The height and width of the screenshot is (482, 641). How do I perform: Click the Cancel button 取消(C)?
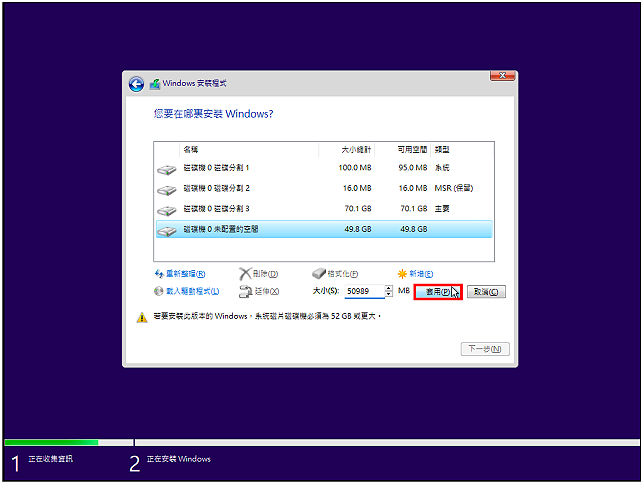(x=486, y=292)
